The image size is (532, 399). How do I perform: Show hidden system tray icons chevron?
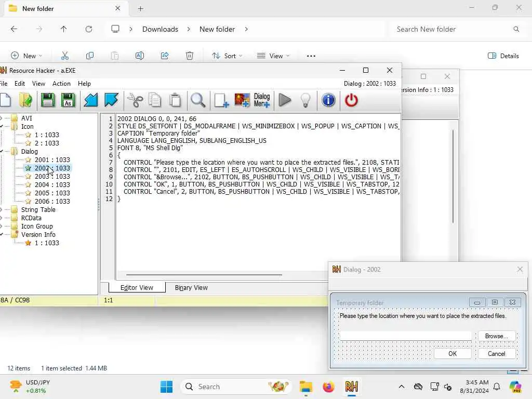click(402, 387)
